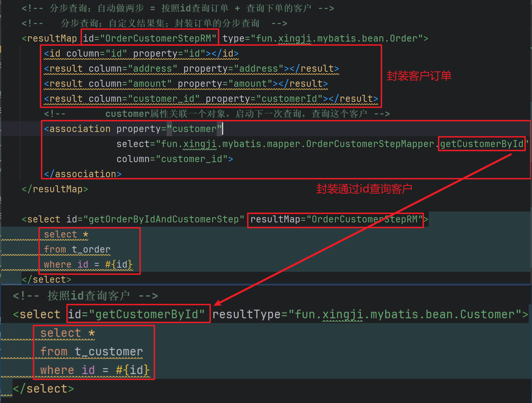Screen dimensions: 532x403
Task: Click the OrderCustomerStepRM id attribute in resultMap
Action: tap(150, 38)
